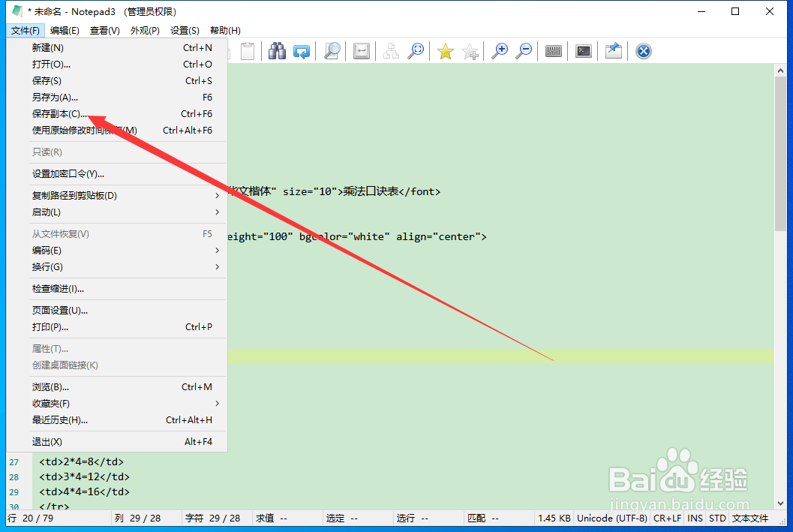Click the magnifier-over-document toolbar icon
793x532 pixels.
[x=332, y=51]
